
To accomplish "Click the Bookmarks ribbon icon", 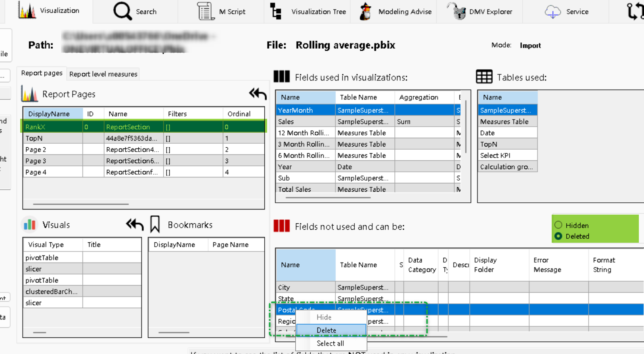I will pyautogui.click(x=155, y=225).
